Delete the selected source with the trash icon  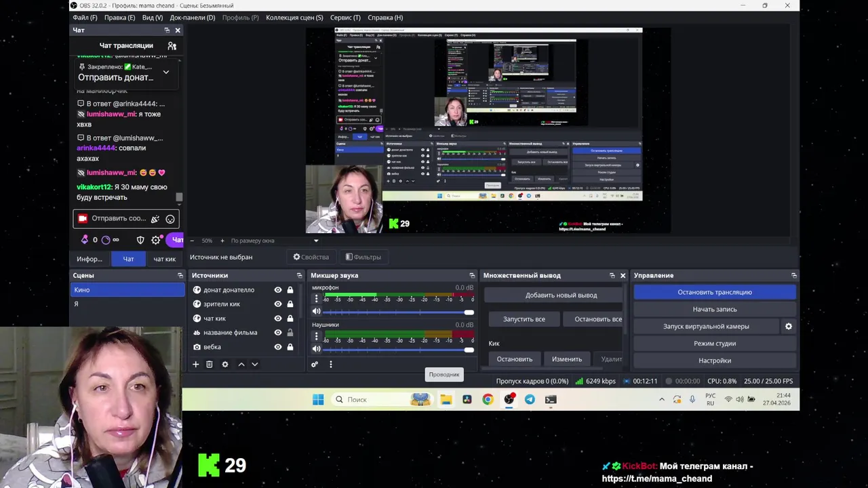coord(210,364)
